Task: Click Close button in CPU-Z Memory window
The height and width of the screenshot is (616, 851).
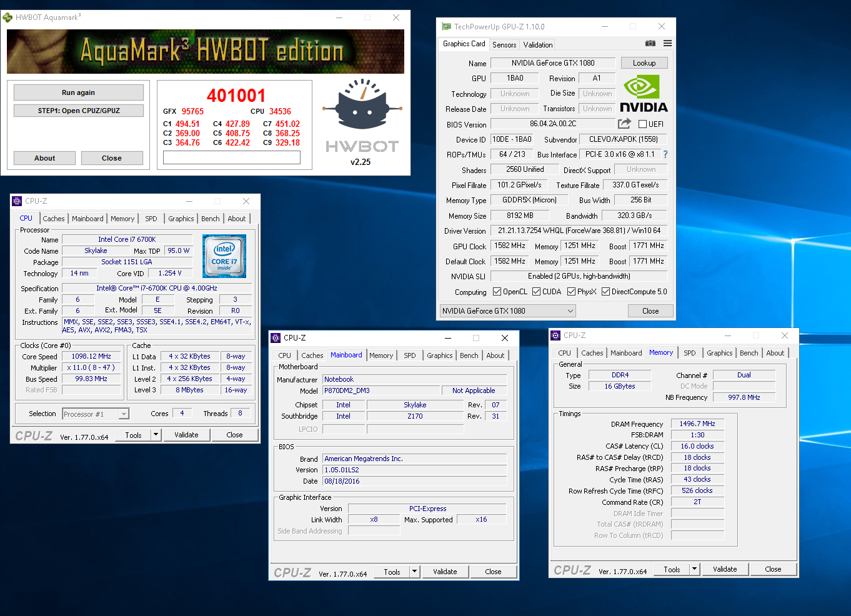Action: click(773, 569)
